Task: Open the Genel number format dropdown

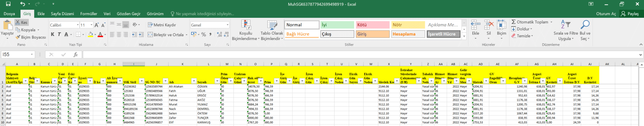Action: click(227, 25)
